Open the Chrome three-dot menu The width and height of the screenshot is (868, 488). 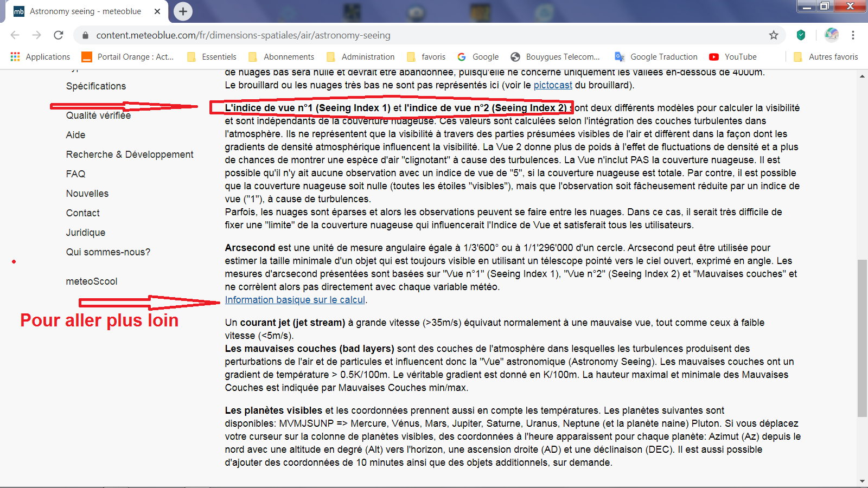[x=853, y=35]
